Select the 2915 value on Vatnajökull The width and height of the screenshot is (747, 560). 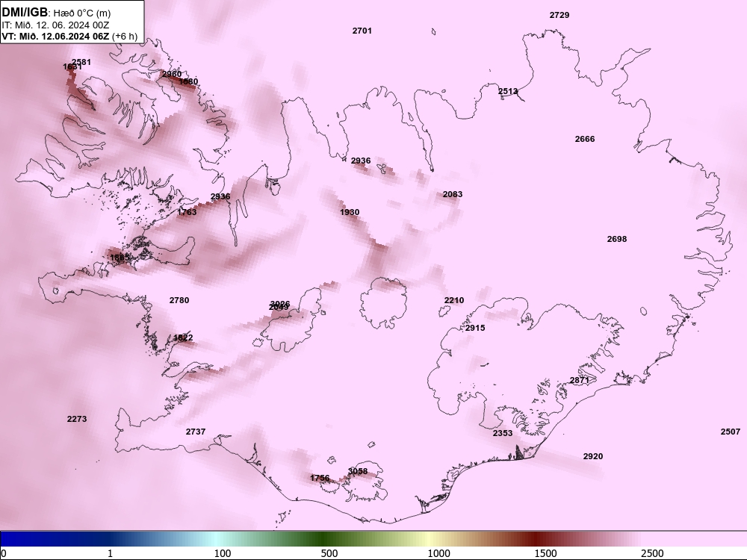coord(475,328)
